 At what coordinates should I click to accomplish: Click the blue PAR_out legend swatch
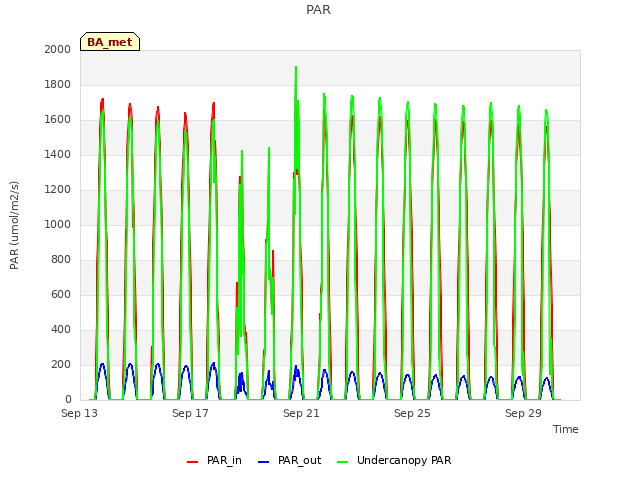pyautogui.click(x=264, y=462)
